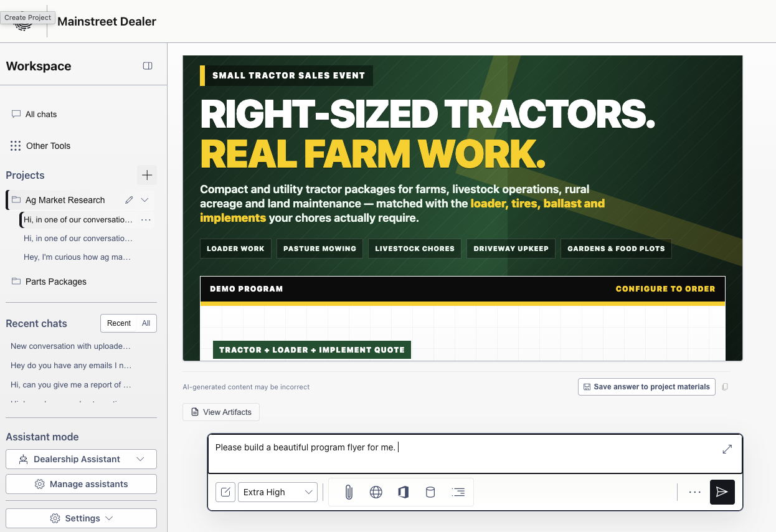Open more options ellipsis near send
Viewport: 776px width, 532px height.
pos(695,492)
